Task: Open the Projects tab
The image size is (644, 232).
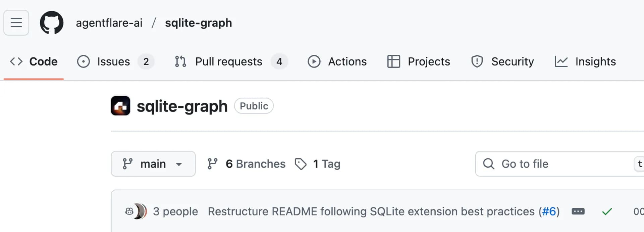Action: [419, 61]
